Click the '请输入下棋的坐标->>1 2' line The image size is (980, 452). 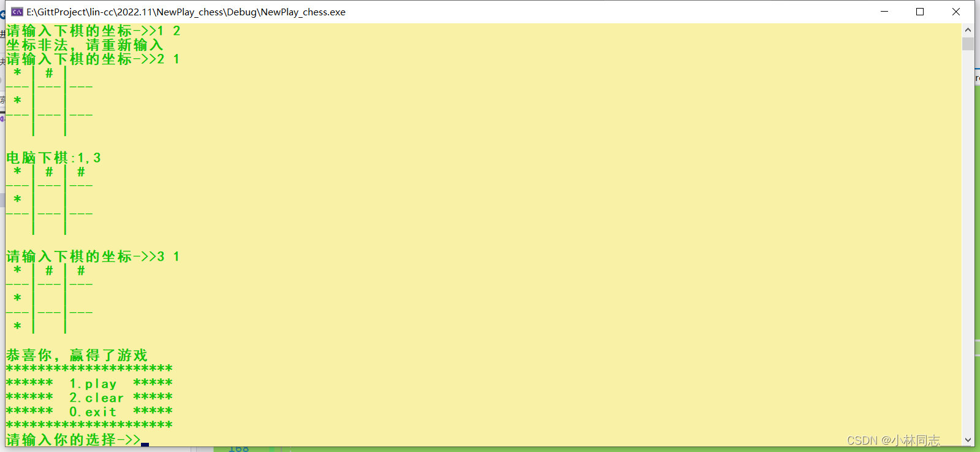click(93, 31)
